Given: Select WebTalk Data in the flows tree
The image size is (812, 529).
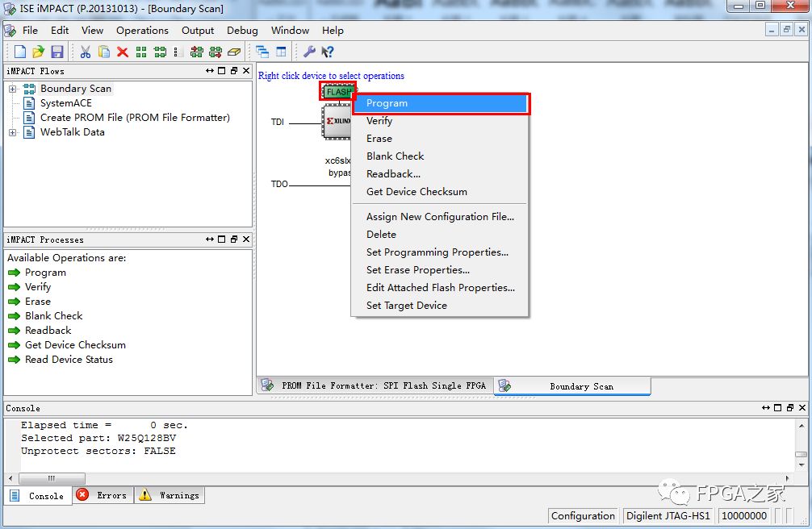Looking at the screenshot, I should (x=73, y=132).
